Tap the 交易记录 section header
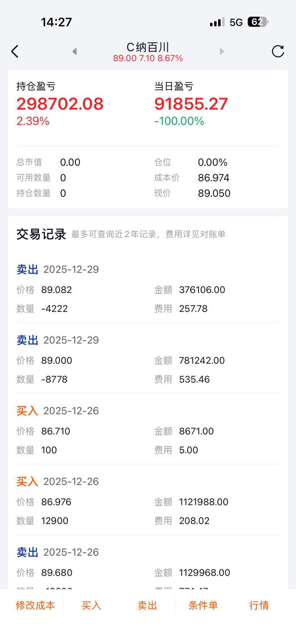Image resolution: width=296 pixels, height=644 pixels. pos(41,234)
